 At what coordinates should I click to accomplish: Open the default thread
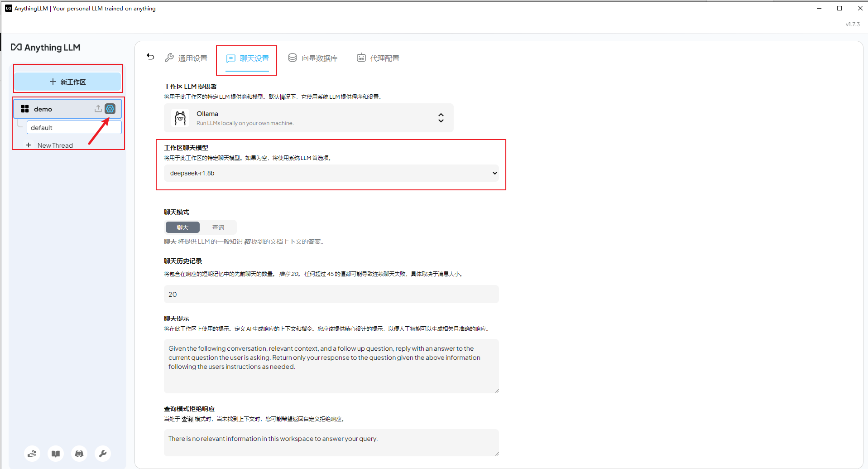[x=74, y=127]
